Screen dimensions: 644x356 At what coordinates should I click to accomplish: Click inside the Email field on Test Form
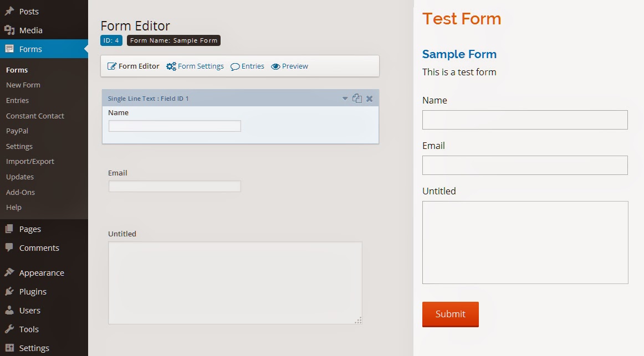(524, 165)
